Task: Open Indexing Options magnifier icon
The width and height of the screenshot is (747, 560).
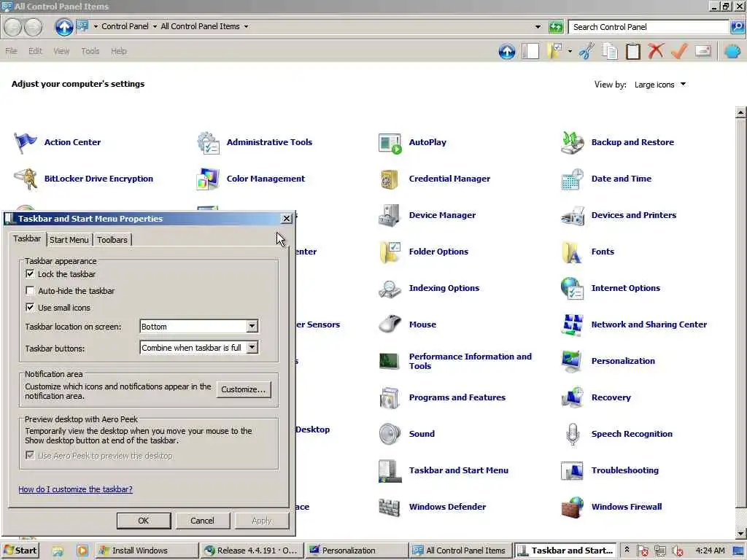Action: coord(390,289)
